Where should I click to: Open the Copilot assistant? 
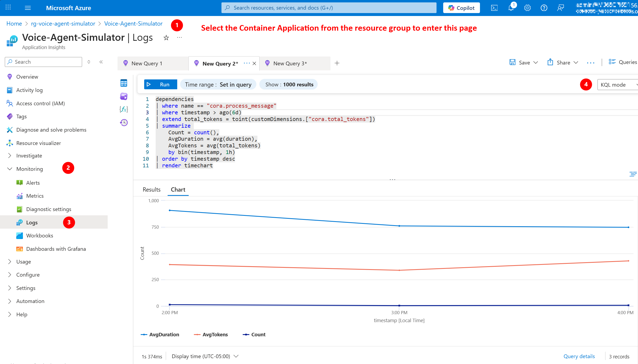point(461,8)
